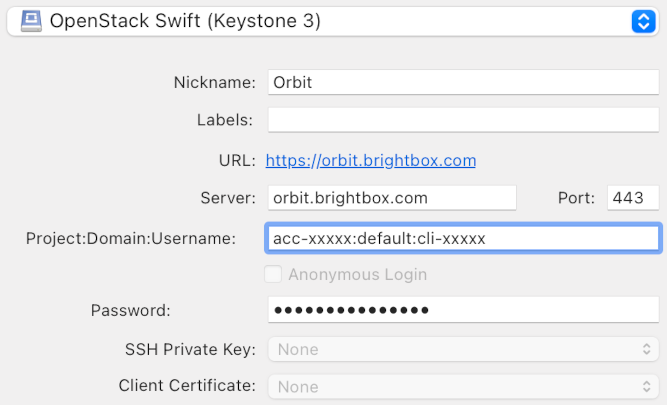667x405 pixels.
Task: Click the drive icon beside OpenStack Swift
Action: tap(31, 21)
